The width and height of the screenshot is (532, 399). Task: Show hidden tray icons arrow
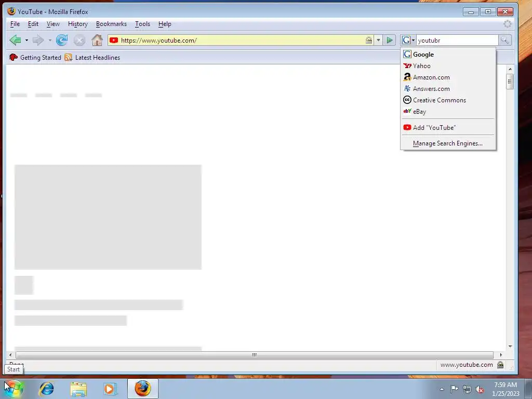(442, 389)
